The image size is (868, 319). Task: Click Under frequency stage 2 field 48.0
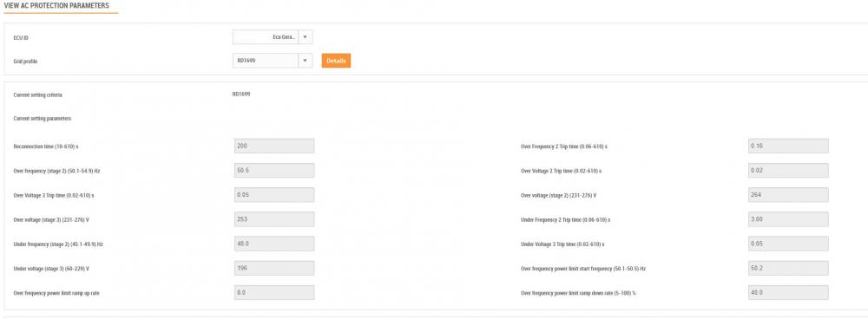pyautogui.click(x=274, y=244)
